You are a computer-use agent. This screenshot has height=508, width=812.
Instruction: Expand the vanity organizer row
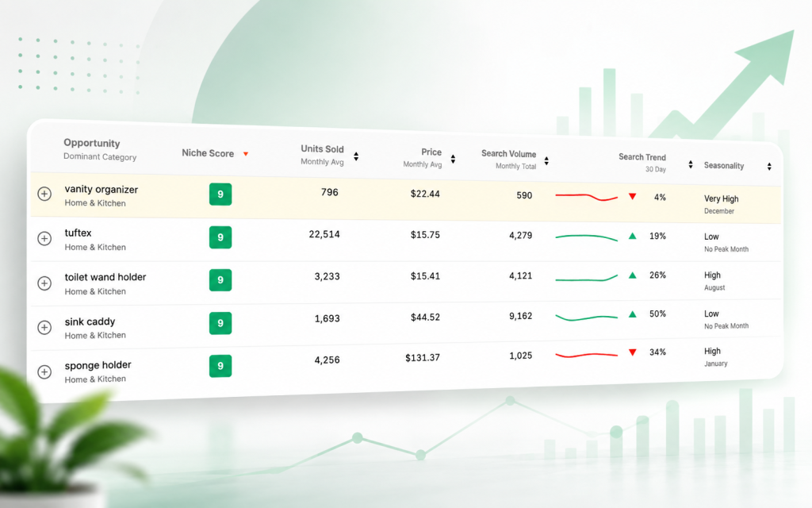pyautogui.click(x=44, y=194)
